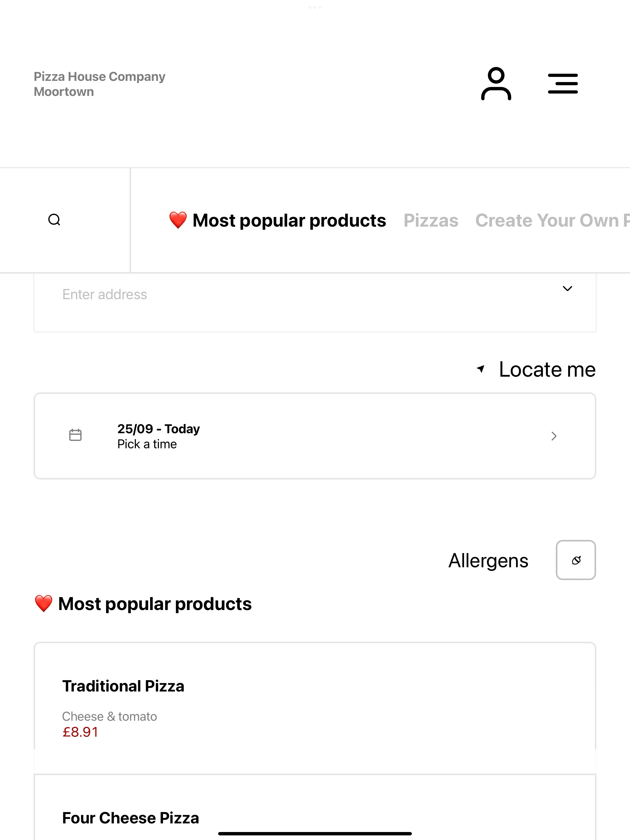Toggle the Allergens filter icon button
Viewport: 630px width, 840px height.
(x=576, y=560)
